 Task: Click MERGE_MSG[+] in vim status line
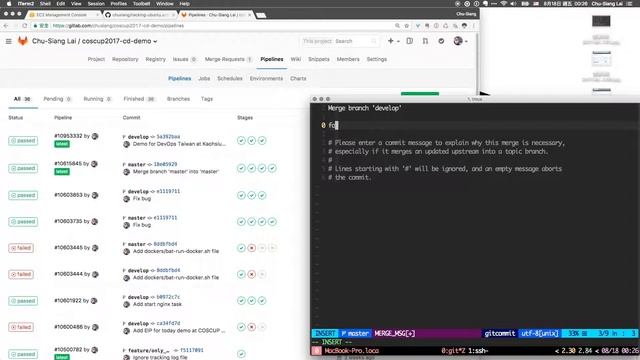(x=395, y=333)
